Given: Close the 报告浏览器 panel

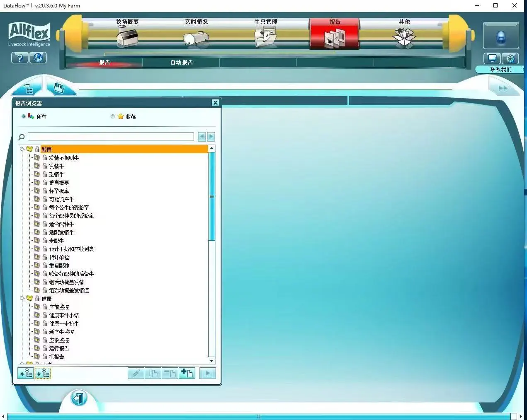Looking at the screenshot, I should pyautogui.click(x=215, y=103).
